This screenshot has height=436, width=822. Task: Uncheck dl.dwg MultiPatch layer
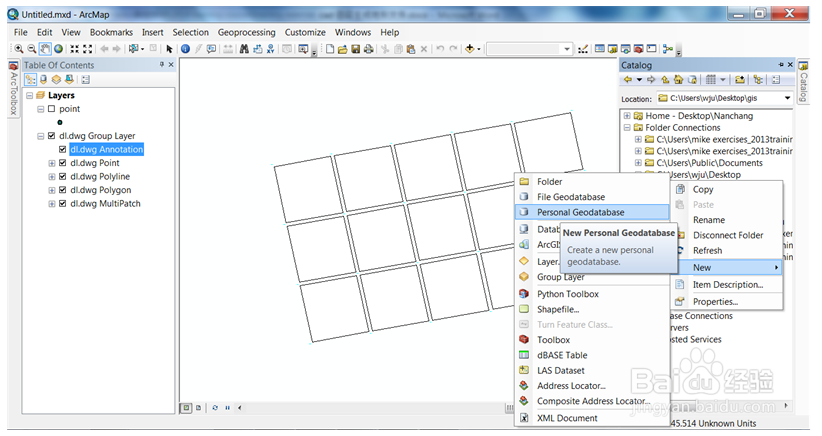coord(62,204)
